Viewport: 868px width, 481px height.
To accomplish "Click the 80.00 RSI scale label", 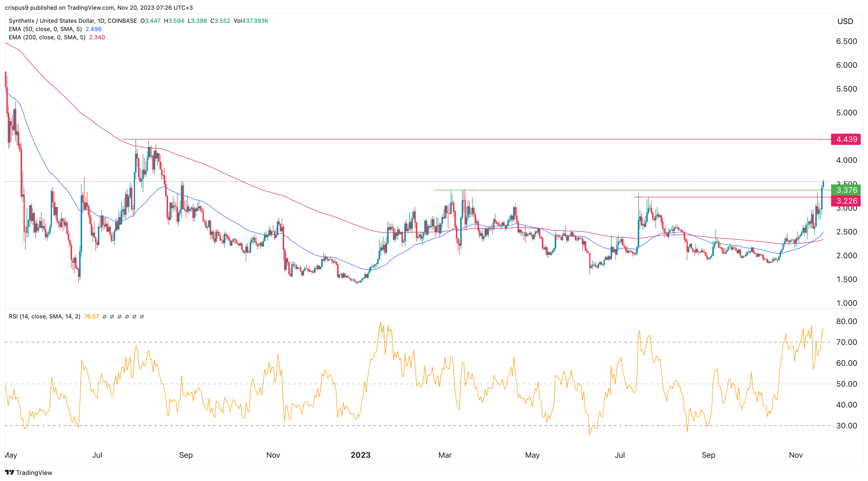I will (x=846, y=322).
